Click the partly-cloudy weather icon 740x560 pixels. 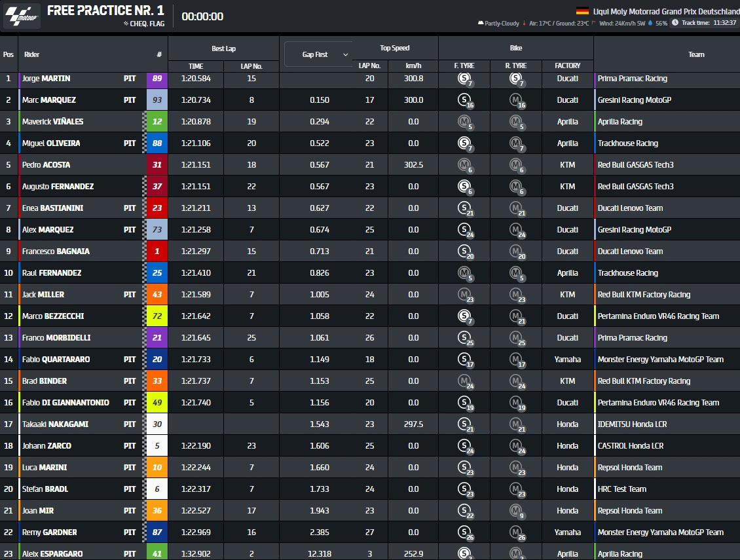pos(481,23)
